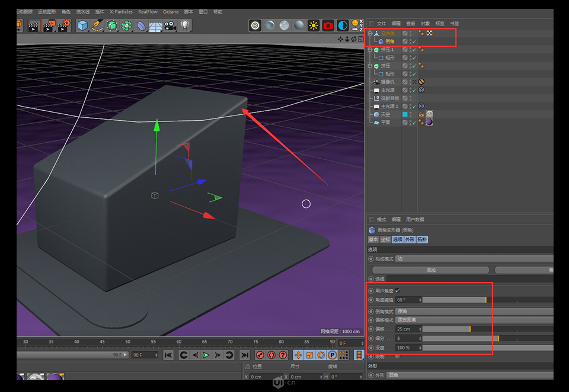
Task: Select the 摄像机 camera icon in object manager
Action: coord(377,82)
